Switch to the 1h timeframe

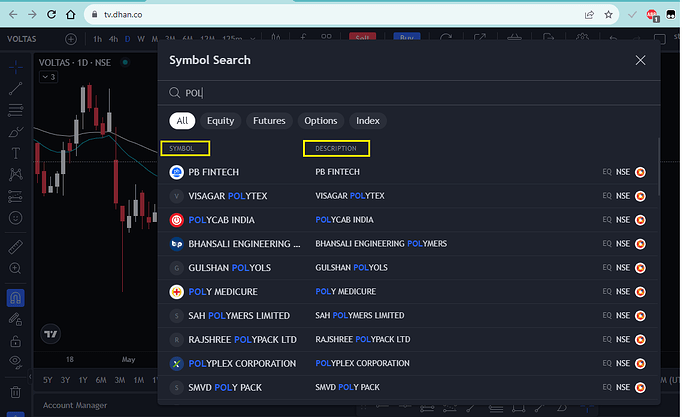(x=97, y=39)
